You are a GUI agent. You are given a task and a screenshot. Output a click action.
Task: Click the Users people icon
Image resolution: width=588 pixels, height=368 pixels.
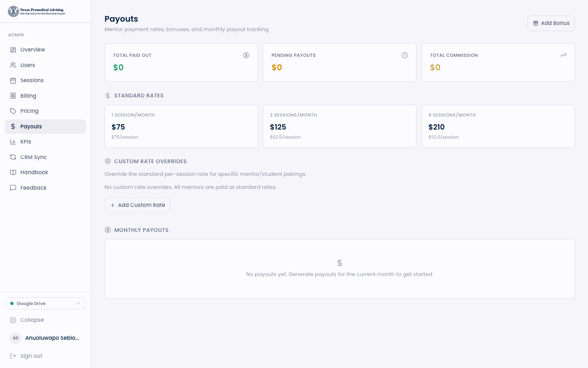point(13,65)
